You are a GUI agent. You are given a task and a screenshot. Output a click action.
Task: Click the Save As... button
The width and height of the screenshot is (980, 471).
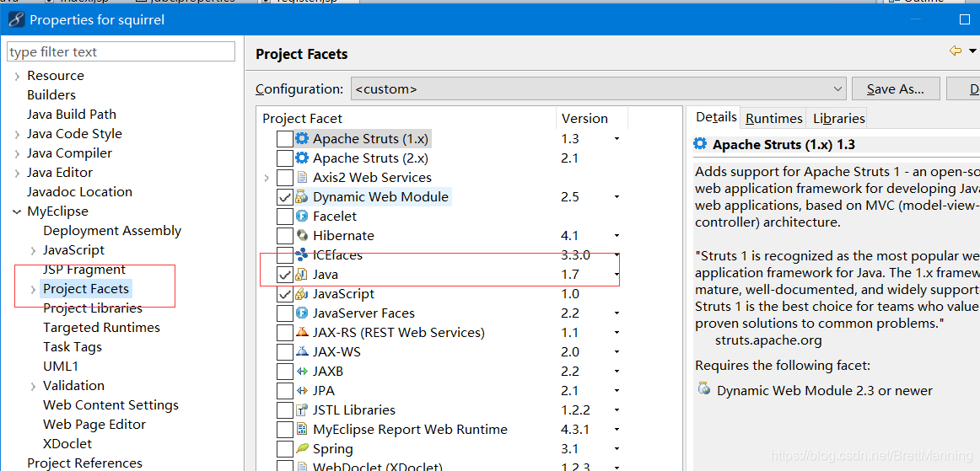tap(895, 89)
